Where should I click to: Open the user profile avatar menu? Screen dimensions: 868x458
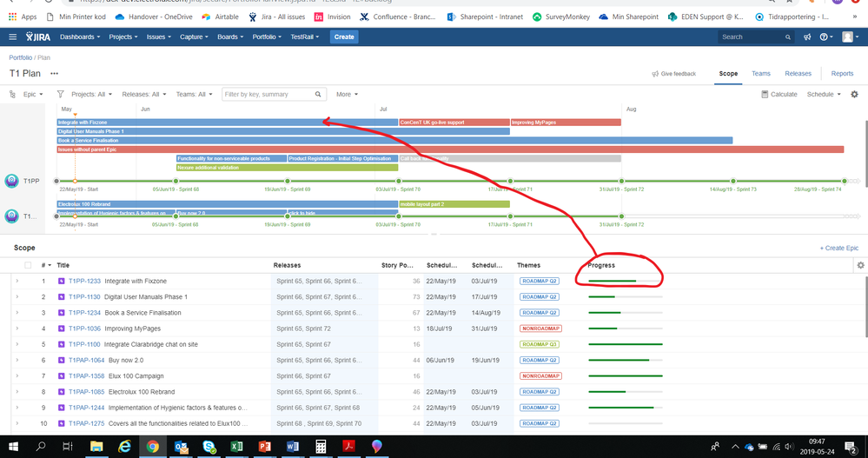pos(849,37)
